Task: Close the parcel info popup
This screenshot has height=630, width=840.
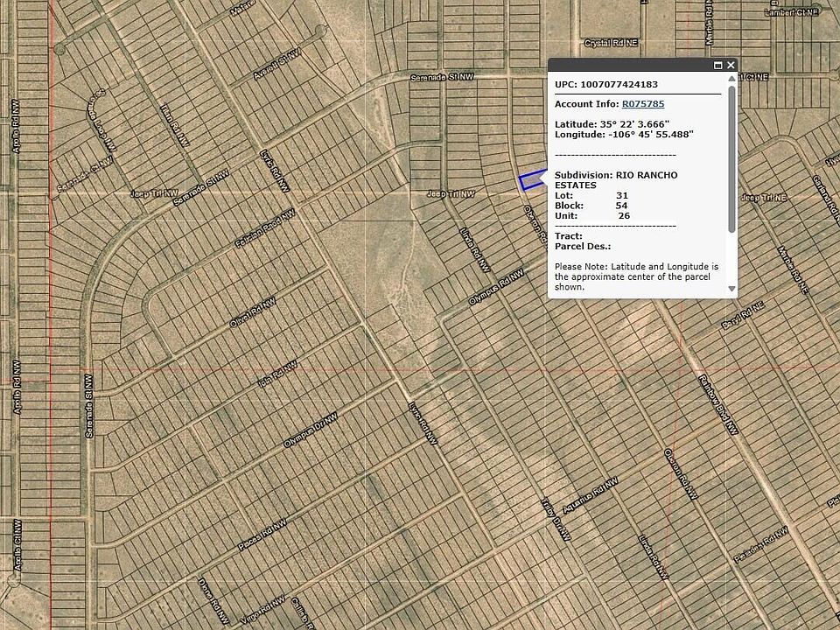Action: [x=731, y=66]
